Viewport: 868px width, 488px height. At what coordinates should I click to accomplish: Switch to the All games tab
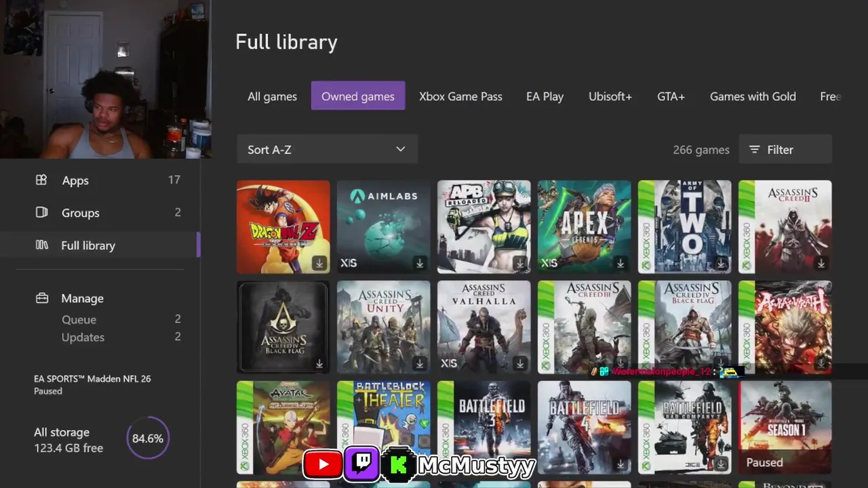coord(272,96)
